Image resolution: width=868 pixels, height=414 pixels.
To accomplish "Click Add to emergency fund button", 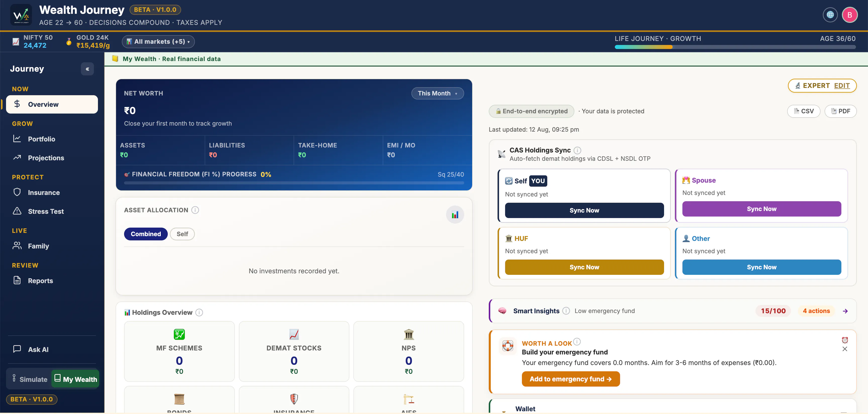I will point(571,379).
